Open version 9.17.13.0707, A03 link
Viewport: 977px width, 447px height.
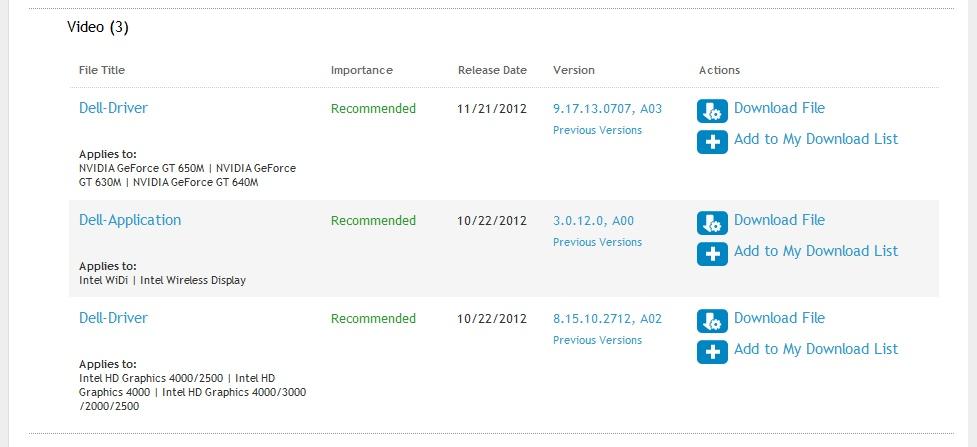(608, 108)
